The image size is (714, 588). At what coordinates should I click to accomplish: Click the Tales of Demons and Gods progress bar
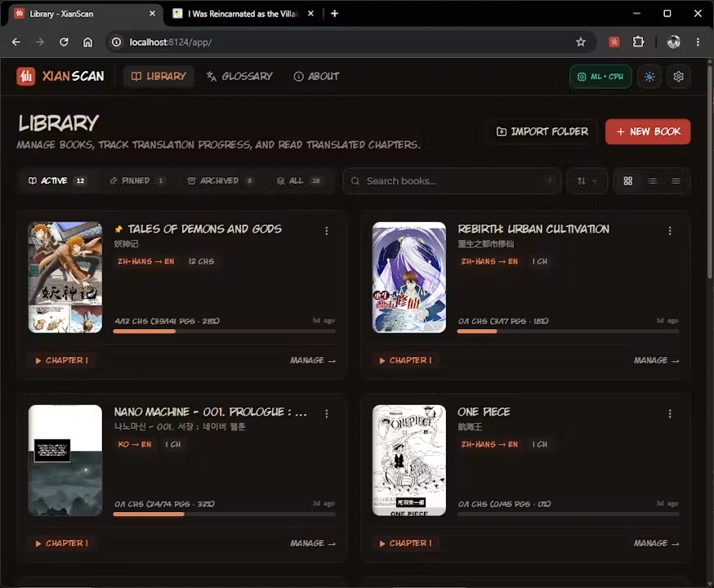coord(225,332)
